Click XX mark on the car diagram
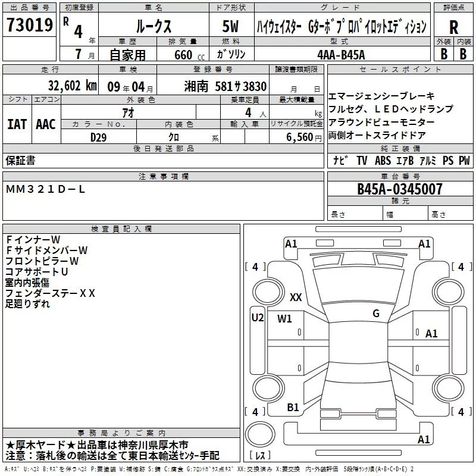The width and height of the screenshot is (476, 476). point(296,297)
